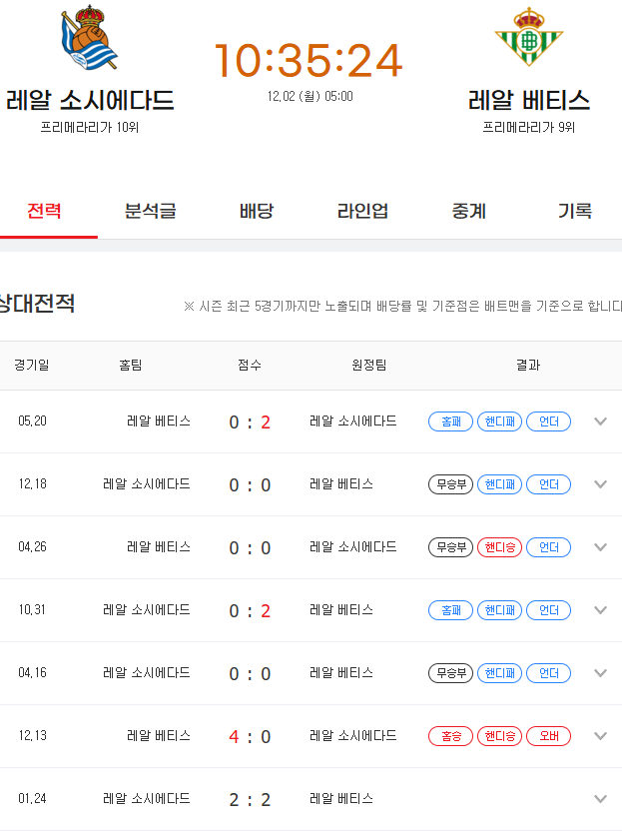Click the 10:35:24 countdown timer
Screen dimensions: 622x840
(x=309, y=60)
